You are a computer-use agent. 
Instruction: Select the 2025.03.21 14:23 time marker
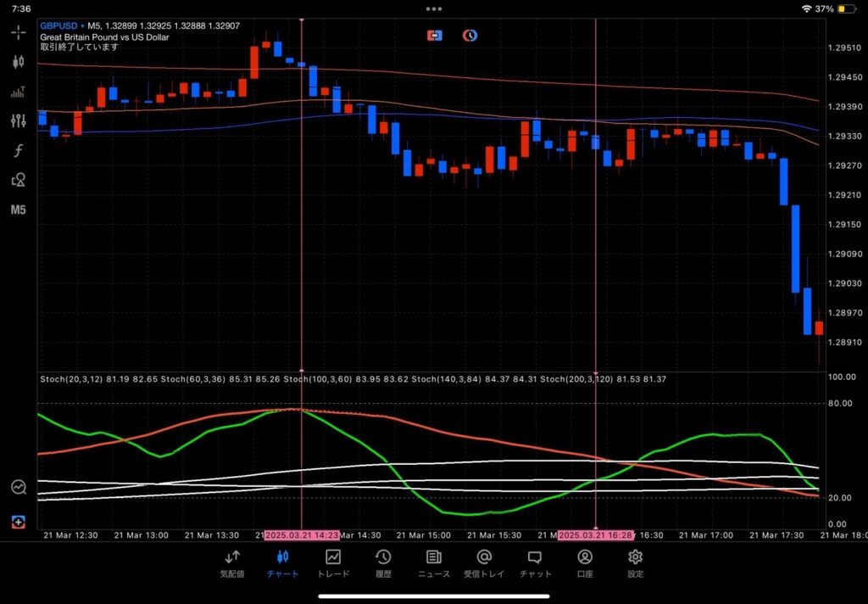click(x=302, y=535)
